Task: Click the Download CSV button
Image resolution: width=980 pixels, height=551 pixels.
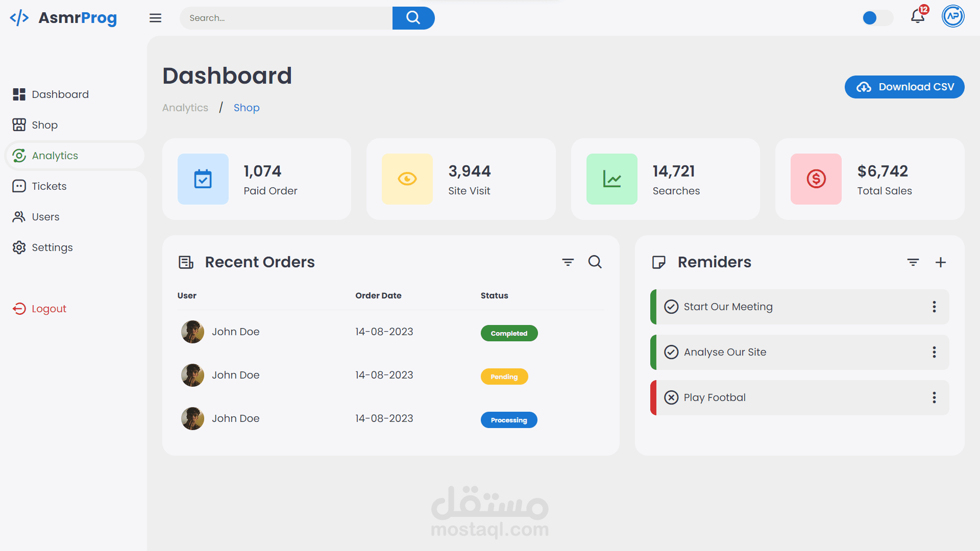Action: coord(904,87)
